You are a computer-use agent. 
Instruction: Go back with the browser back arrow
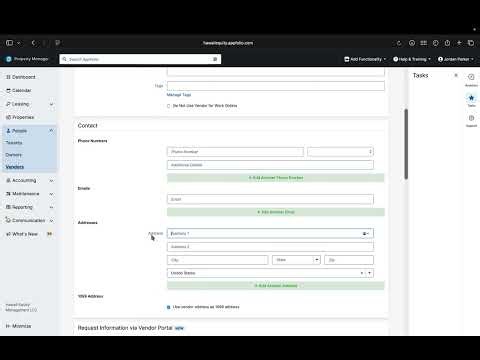[33, 43]
